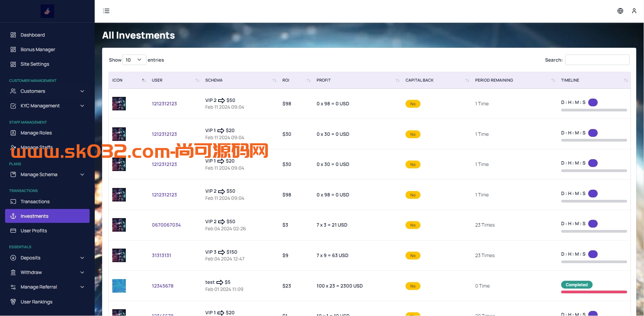The width and height of the screenshot is (644, 316).
Task: Click the Dashboard grid icon
Action: click(x=13, y=35)
